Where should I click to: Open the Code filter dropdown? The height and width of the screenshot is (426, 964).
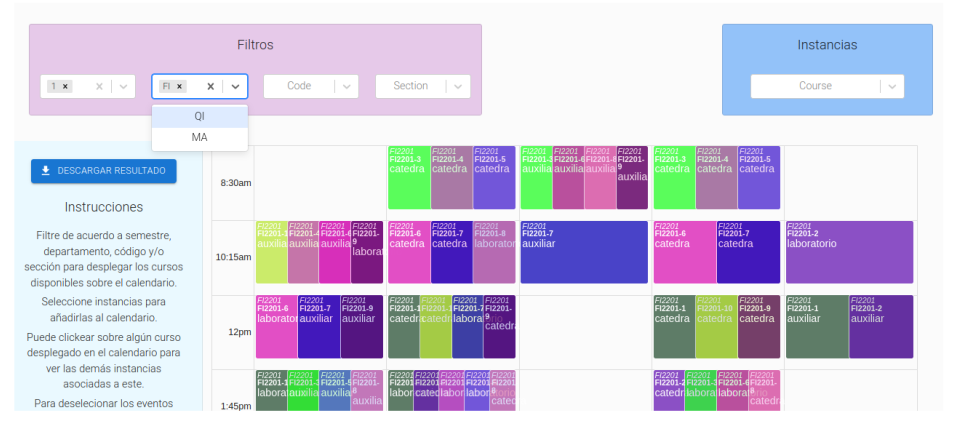(346, 87)
